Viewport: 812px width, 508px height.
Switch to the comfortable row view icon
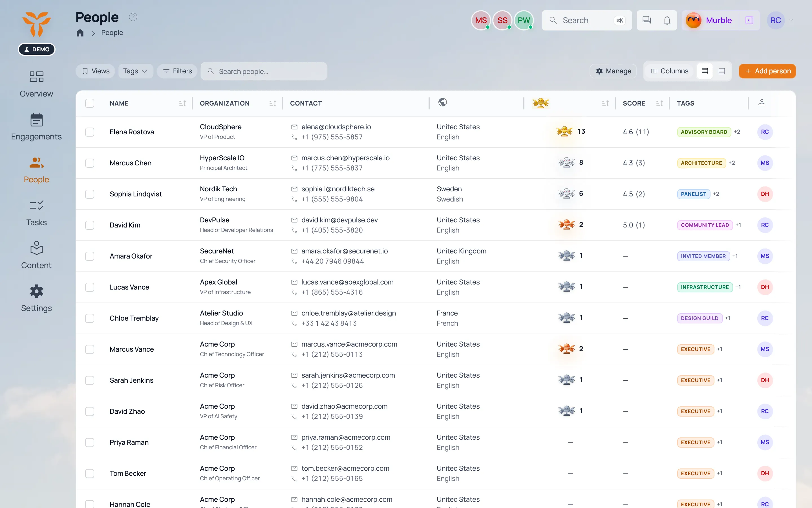(x=722, y=71)
